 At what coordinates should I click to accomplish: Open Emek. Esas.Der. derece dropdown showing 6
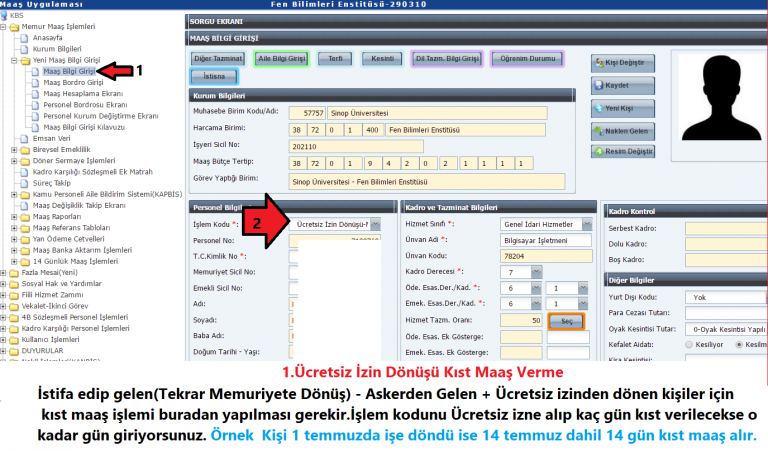pyautogui.click(x=536, y=304)
